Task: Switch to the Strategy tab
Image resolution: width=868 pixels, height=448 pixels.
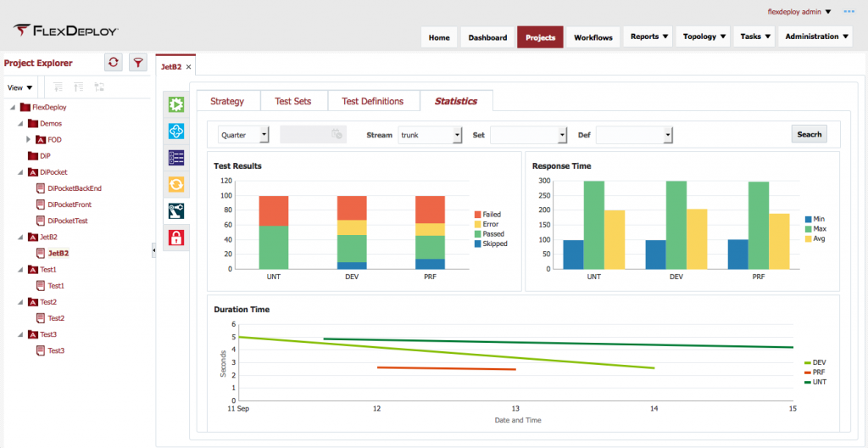Action: pos(227,101)
